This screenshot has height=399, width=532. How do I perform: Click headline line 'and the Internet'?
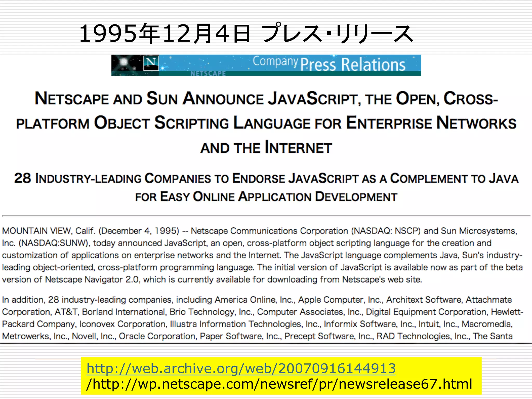(x=266, y=148)
